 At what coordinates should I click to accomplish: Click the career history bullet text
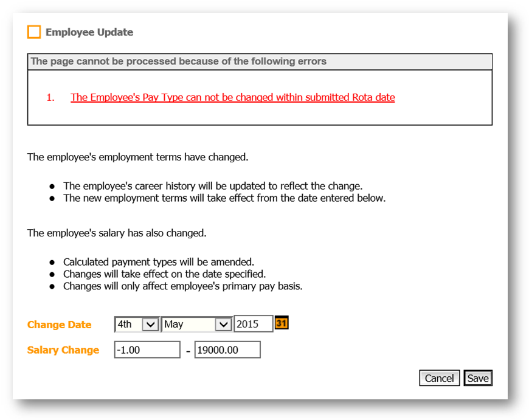213,186
